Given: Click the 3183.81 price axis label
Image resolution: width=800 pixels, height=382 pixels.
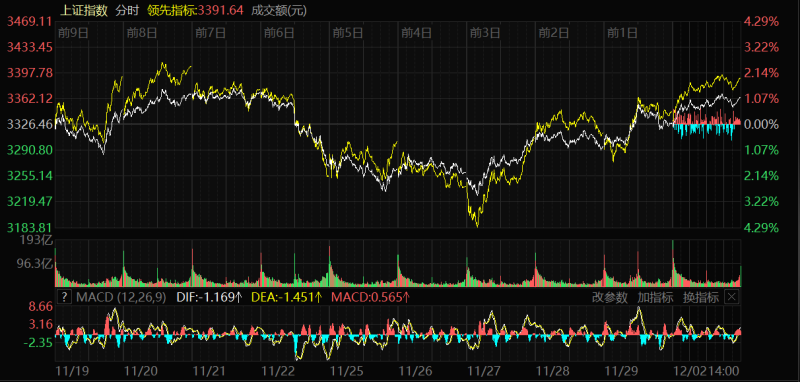Looking at the screenshot, I should 30,227.
